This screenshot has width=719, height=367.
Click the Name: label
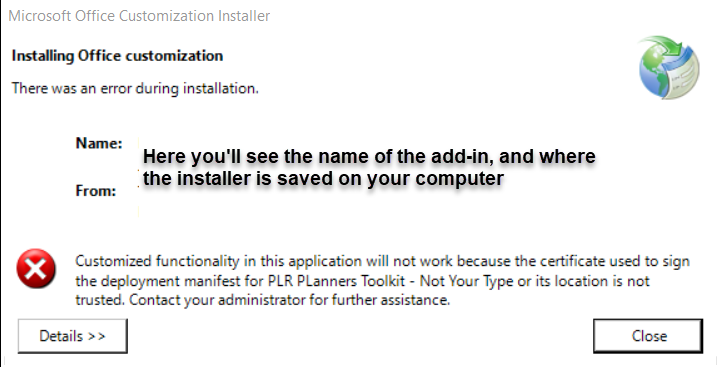(99, 143)
